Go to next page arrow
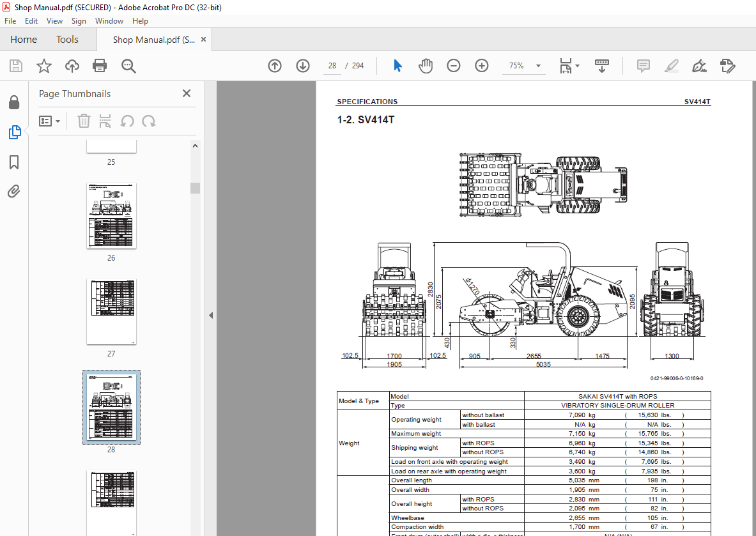Screen dimensions: 756x536 point(303,66)
